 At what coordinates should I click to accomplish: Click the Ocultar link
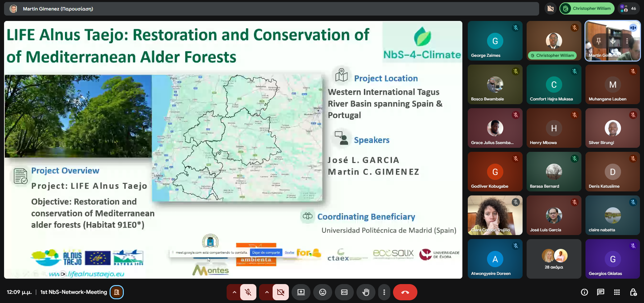click(x=290, y=252)
